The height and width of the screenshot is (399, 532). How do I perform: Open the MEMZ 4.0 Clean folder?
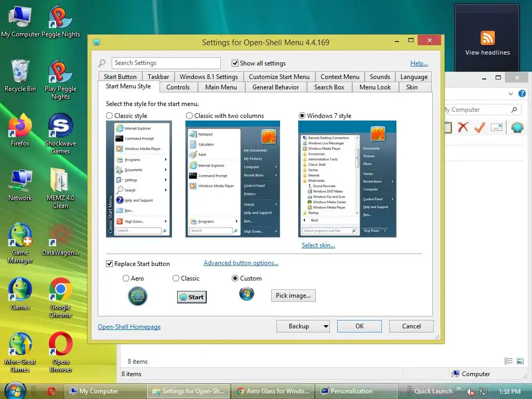[60, 188]
